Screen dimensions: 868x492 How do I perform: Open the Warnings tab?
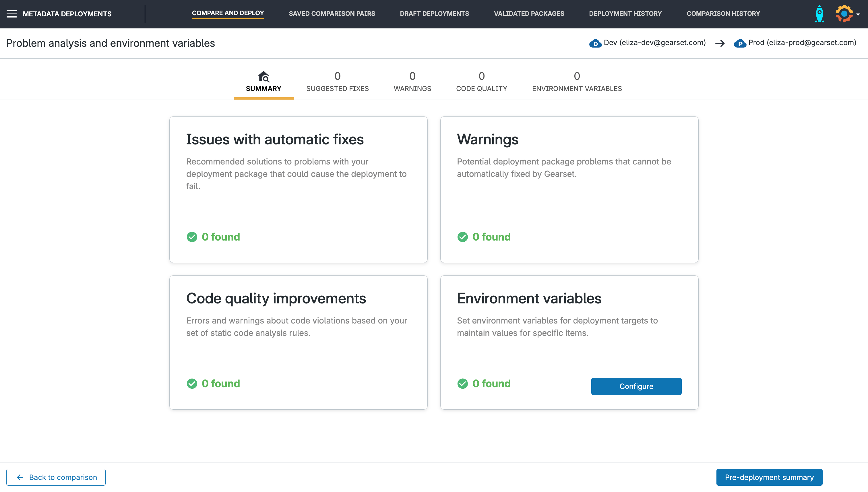(x=412, y=82)
